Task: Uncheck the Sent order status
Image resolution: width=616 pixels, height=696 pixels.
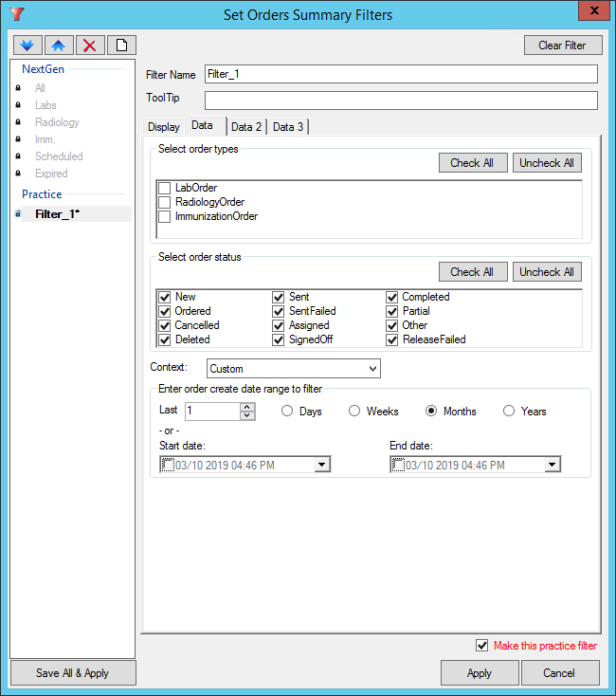Action: pos(278,297)
